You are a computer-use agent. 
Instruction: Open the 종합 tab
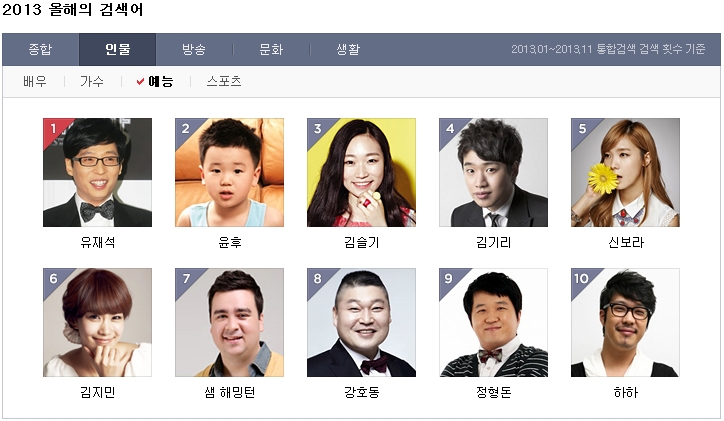(x=41, y=49)
